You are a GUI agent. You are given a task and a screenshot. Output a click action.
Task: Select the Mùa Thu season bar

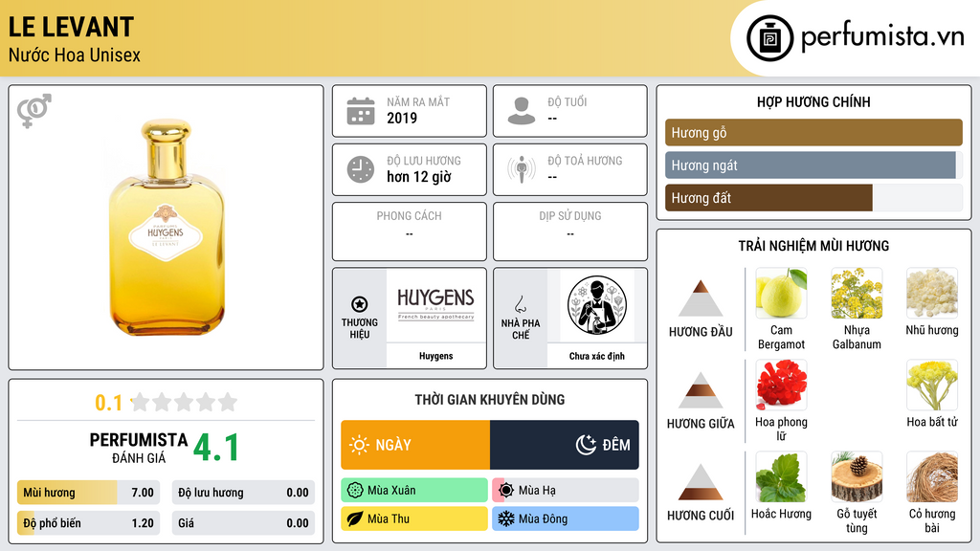click(x=414, y=518)
